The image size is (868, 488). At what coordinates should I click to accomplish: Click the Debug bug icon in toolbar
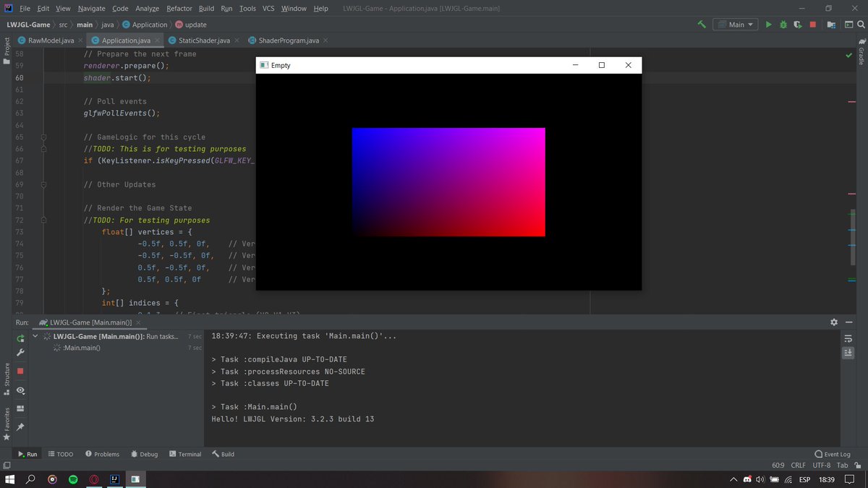(783, 24)
